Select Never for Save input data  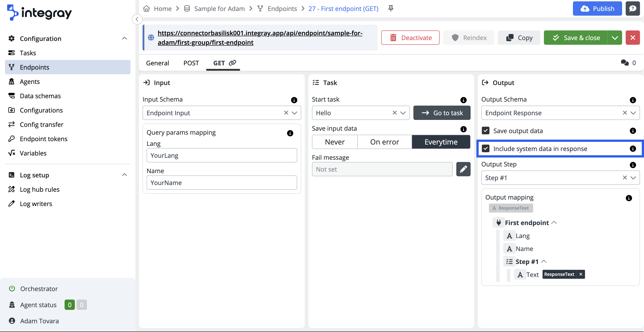coord(335,142)
